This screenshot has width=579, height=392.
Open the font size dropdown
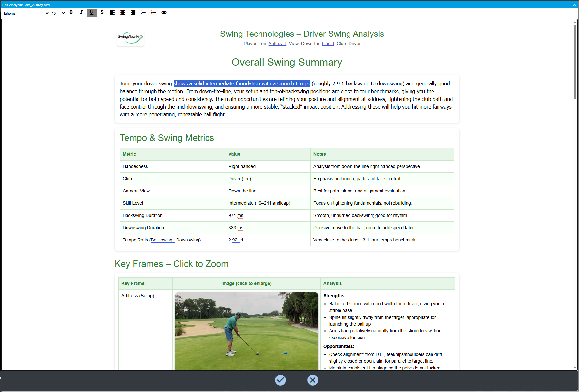point(58,13)
